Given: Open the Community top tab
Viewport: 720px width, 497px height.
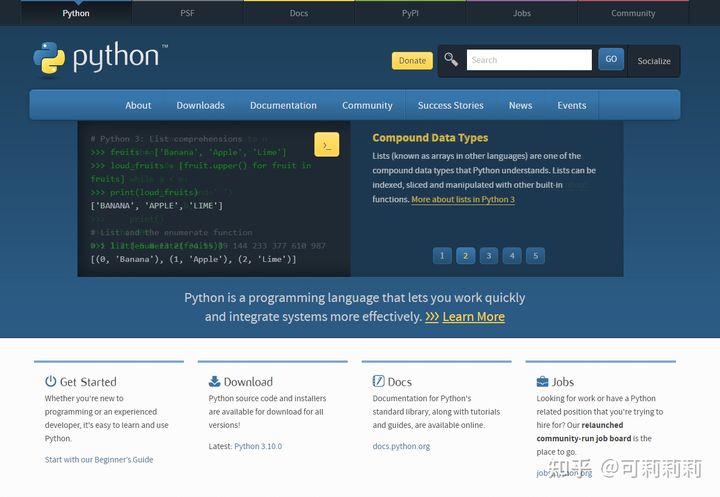Looking at the screenshot, I should pos(633,13).
